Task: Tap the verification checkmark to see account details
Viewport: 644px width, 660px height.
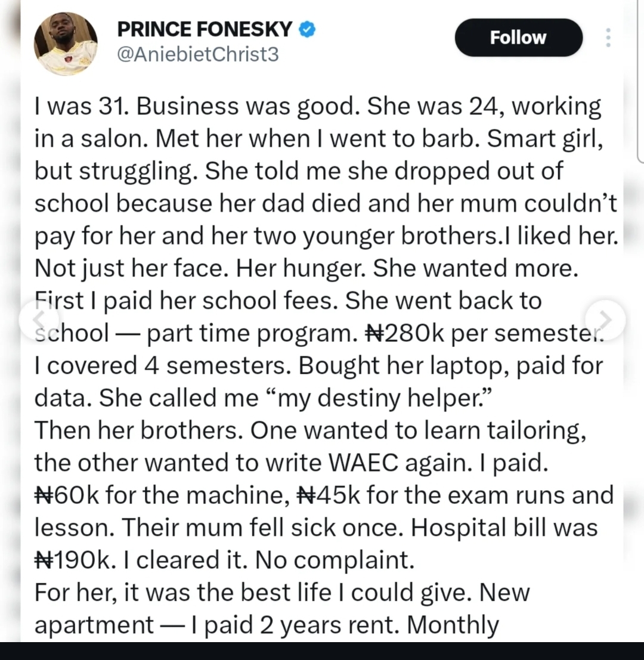Action: click(306, 28)
